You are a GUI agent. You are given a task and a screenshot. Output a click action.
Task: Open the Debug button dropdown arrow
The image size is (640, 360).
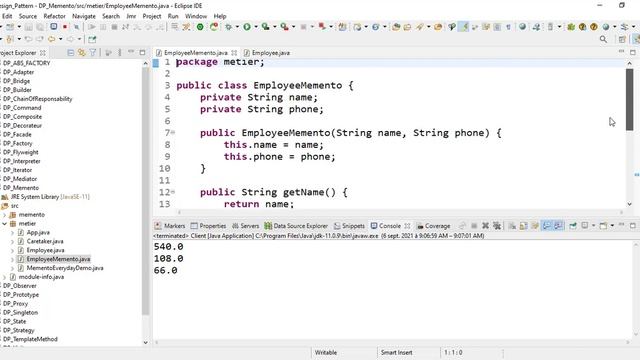click(237, 27)
